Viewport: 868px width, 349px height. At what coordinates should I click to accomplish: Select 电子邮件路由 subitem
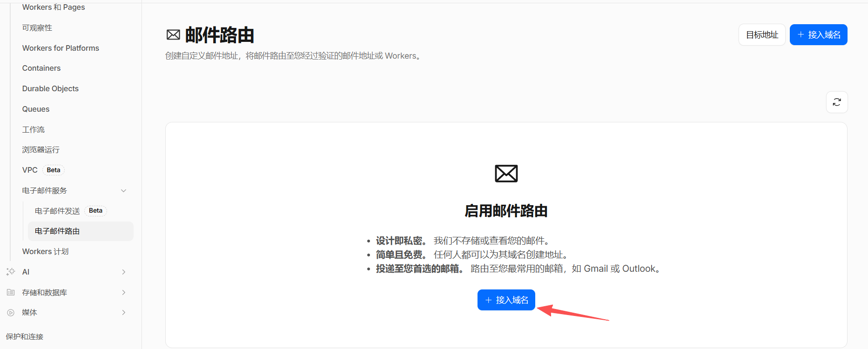click(x=81, y=231)
